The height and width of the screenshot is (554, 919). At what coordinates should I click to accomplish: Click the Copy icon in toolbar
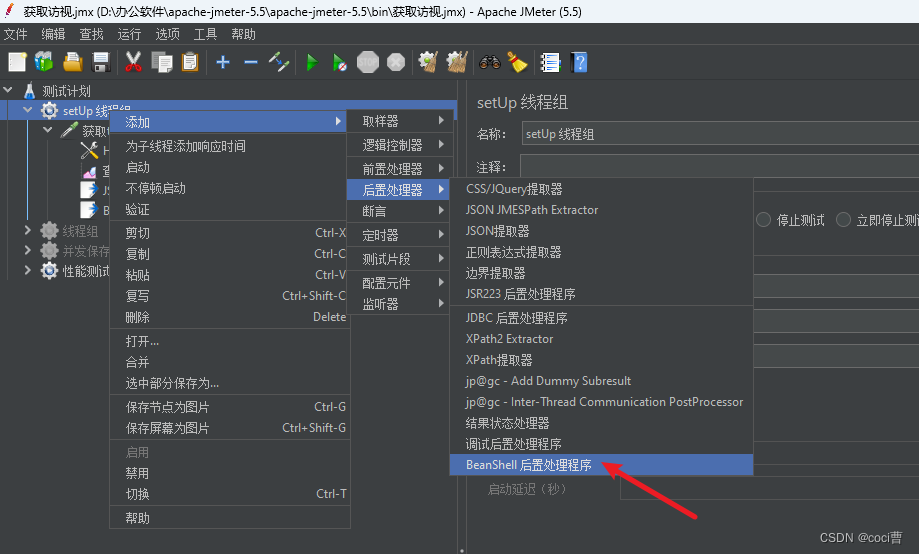(x=162, y=62)
